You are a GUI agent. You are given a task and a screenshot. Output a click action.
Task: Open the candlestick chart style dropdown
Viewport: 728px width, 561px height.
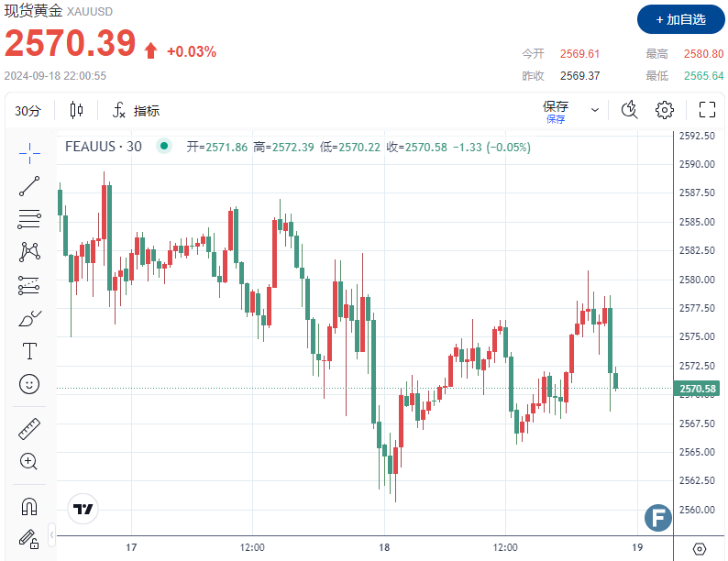(x=76, y=111)
